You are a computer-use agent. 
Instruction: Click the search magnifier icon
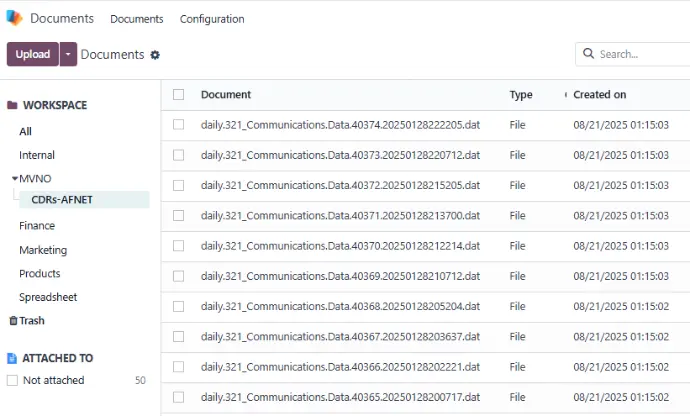[588, 54]
